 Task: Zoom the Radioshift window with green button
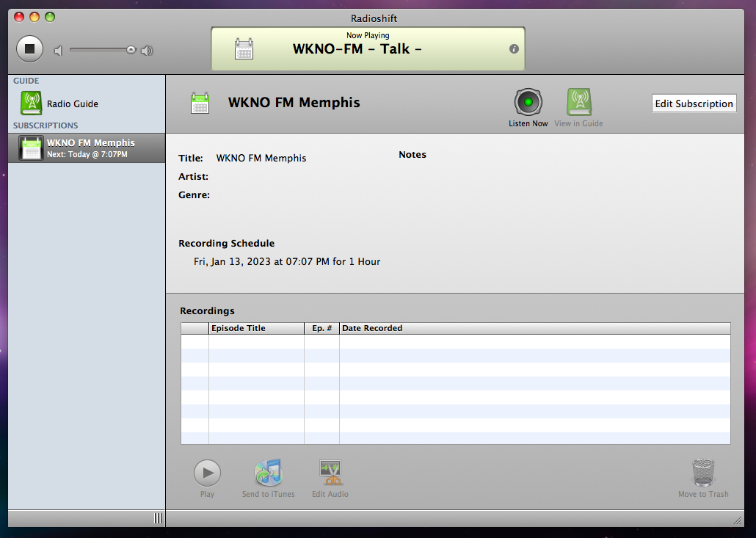point(50,18)
